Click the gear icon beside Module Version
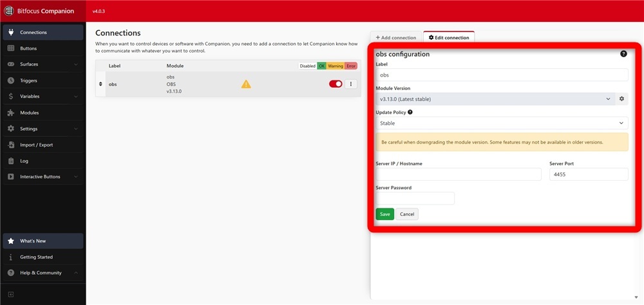The image size is (644, 305). (622, 99)
